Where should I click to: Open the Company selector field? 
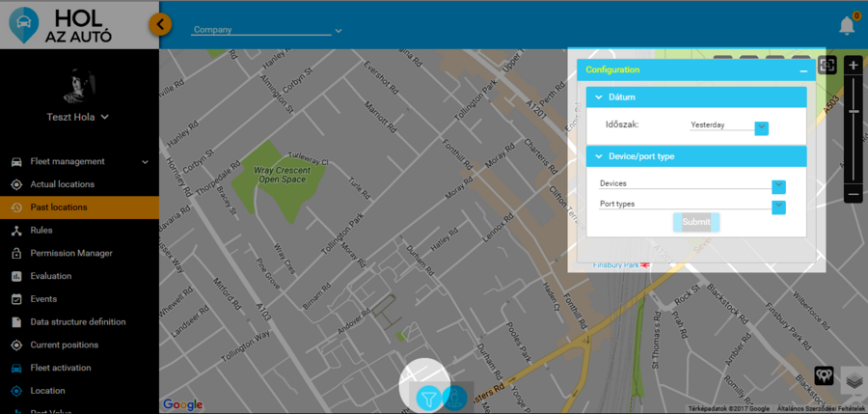(x=267, y=30)
